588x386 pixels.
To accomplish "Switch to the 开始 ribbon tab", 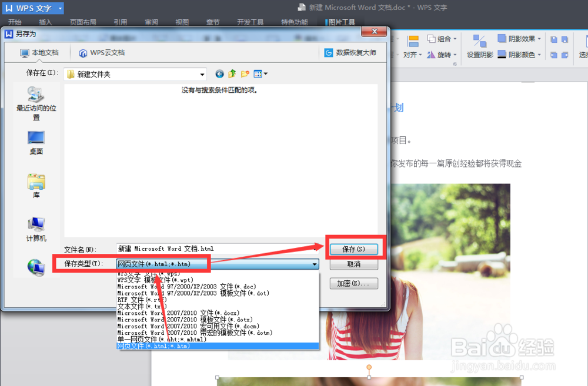I will [x=15, y=22].
